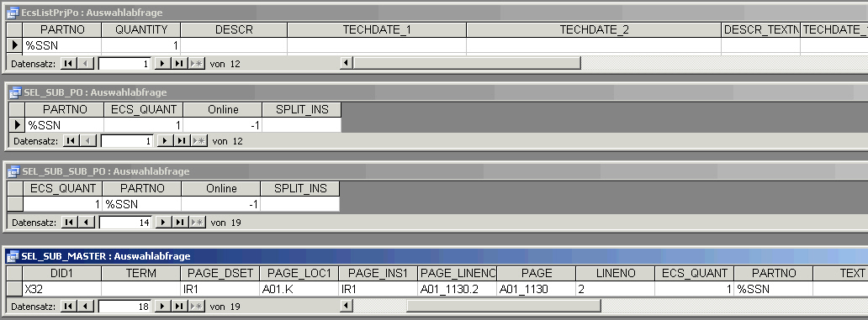Go to last record in SEL_SUB_SUB_PO
The height and width of the screenshot is (320, 868).
coord(180,223)
